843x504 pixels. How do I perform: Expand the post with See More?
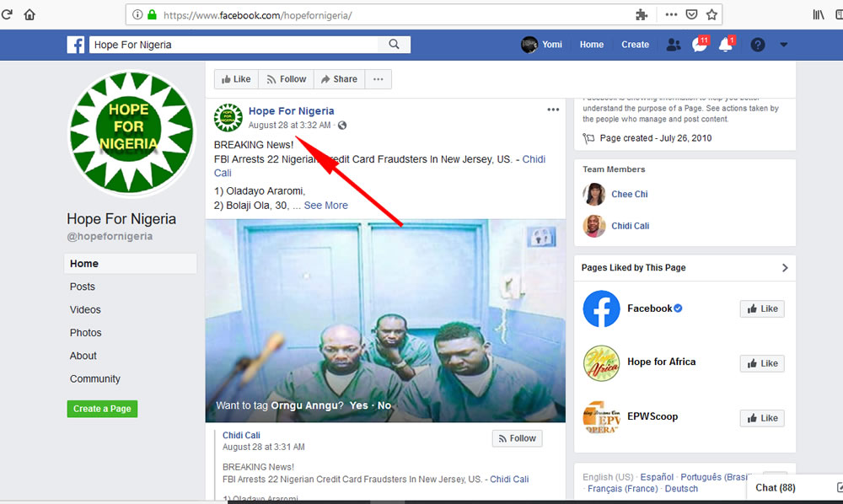(325, 206)
